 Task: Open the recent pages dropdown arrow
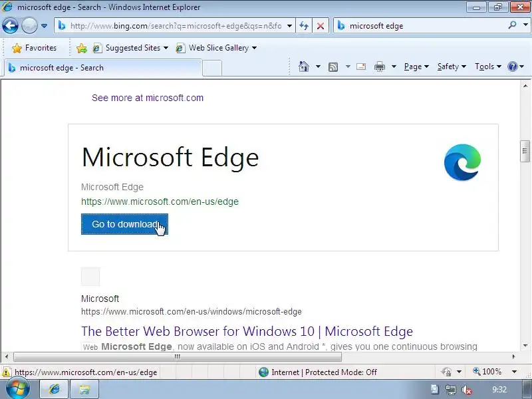pyautogui.click(x=44, y=26)
